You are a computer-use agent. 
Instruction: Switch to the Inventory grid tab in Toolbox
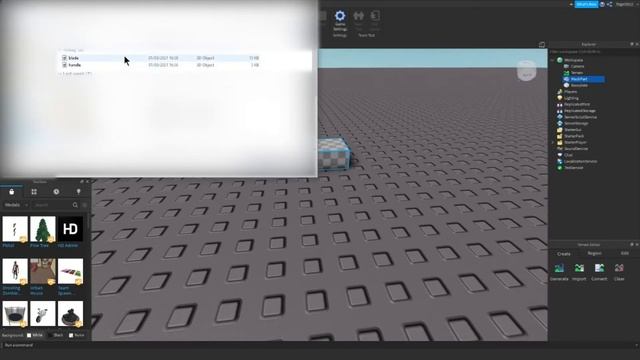pos(34,191)
